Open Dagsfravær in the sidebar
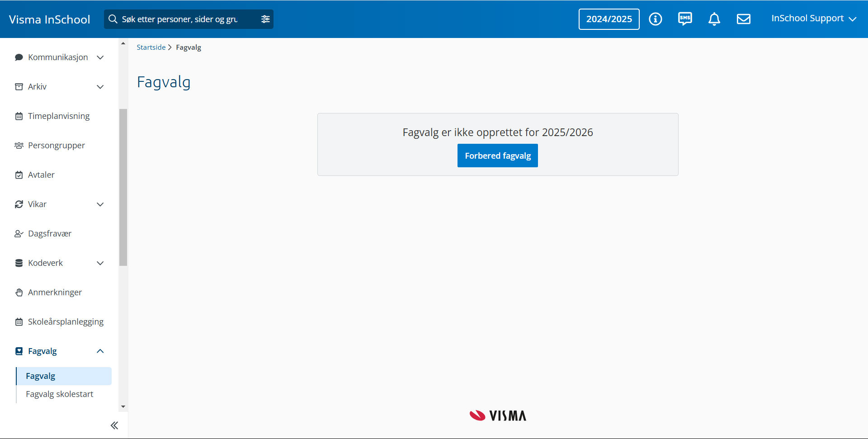 50,234
